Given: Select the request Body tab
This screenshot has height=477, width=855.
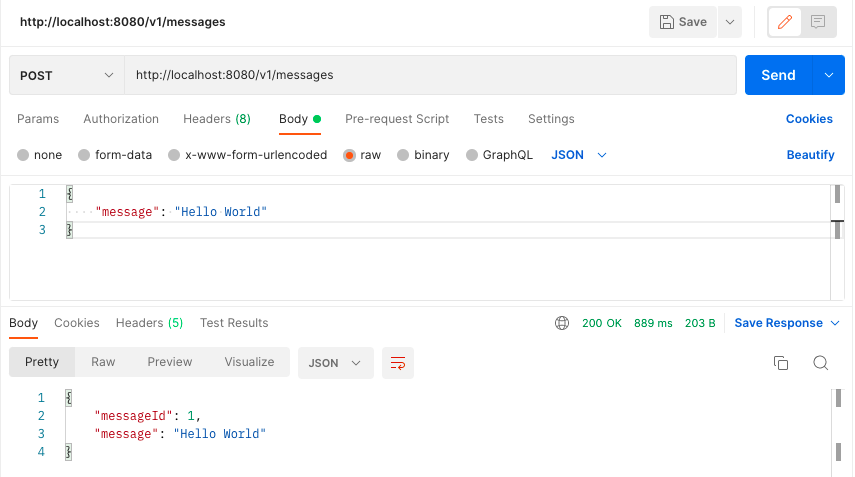Looking at the screenshot, I should (299, 119).
